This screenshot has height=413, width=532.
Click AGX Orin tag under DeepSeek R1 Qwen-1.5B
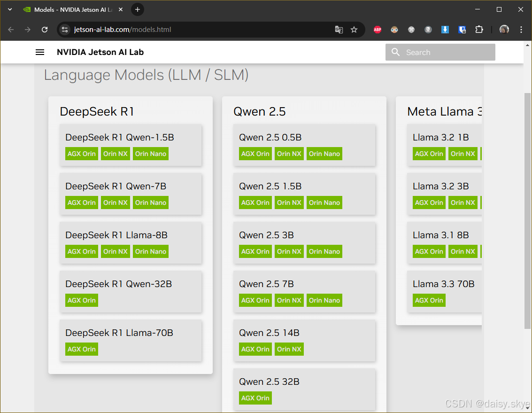81,154
